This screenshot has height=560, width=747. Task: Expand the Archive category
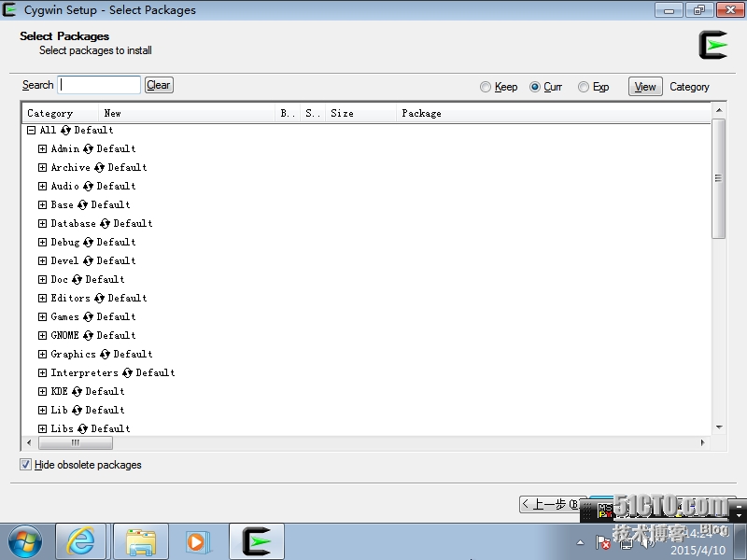tap(42, 168)
